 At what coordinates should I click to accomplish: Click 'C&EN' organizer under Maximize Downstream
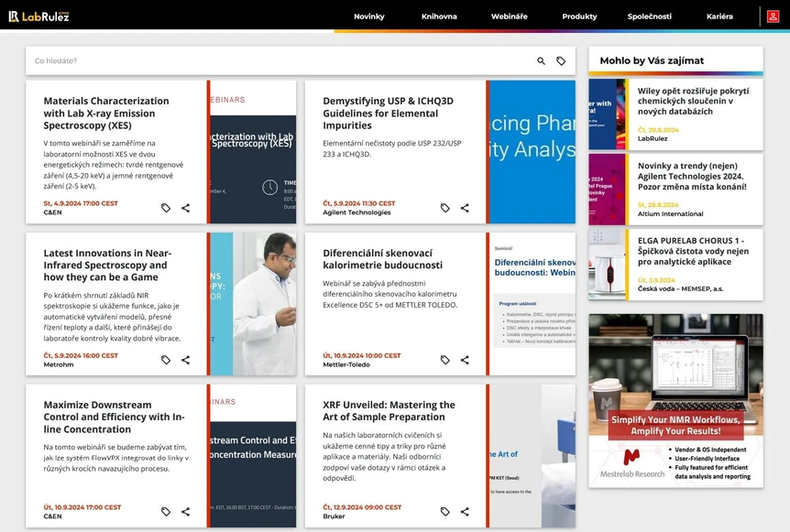point(52,516)
